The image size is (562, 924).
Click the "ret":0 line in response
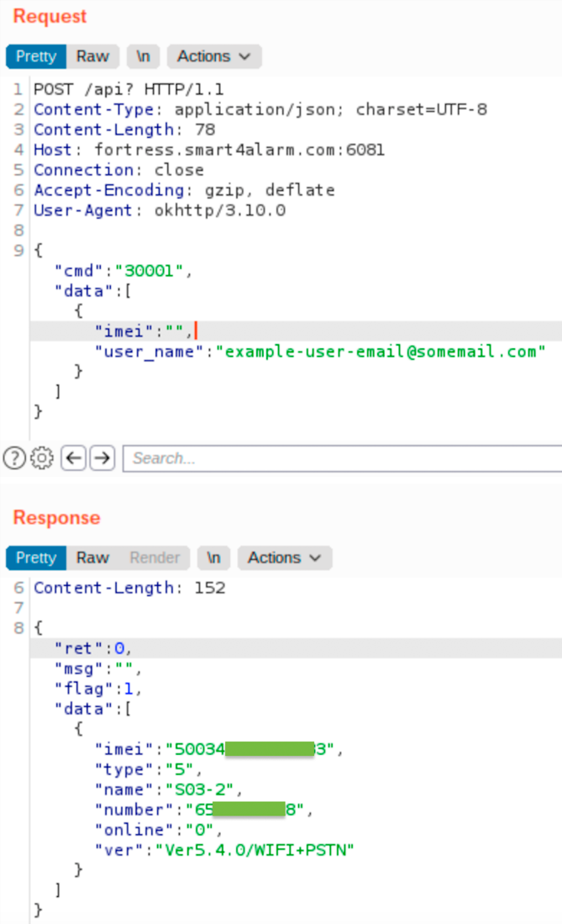click(x=93, y=648)
